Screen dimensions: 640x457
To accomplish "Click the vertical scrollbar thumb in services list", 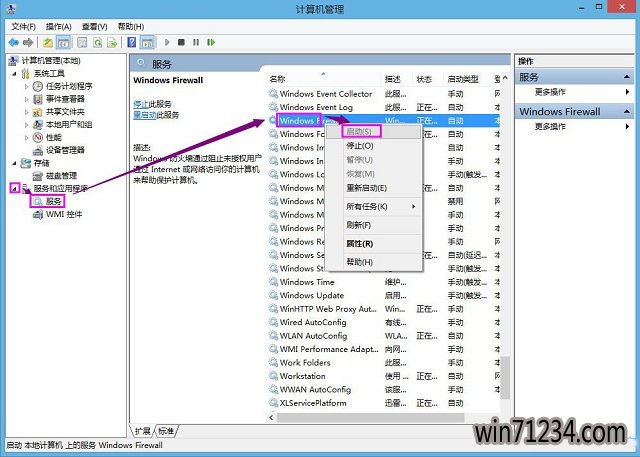I will point(505,377).
